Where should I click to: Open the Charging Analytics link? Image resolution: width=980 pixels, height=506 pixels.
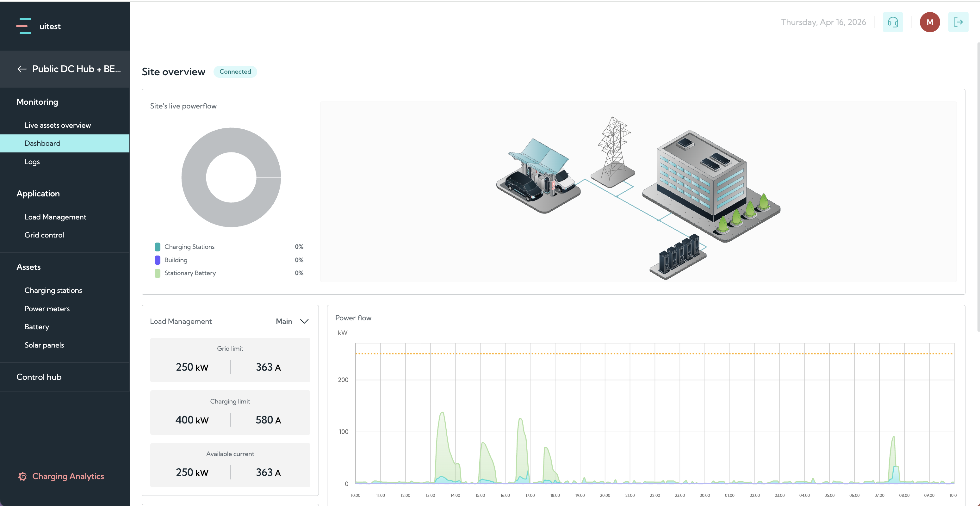[x=68, y=476]
